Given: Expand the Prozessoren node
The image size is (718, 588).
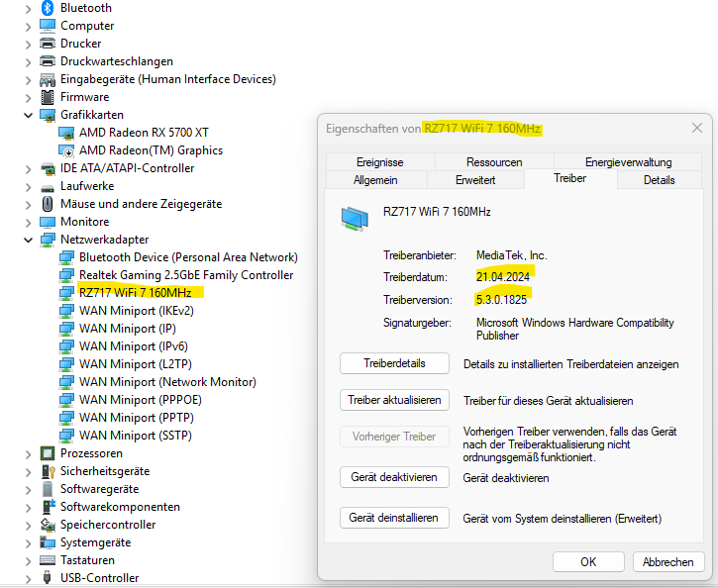Looking at the screenshot, I should [29, 454].
